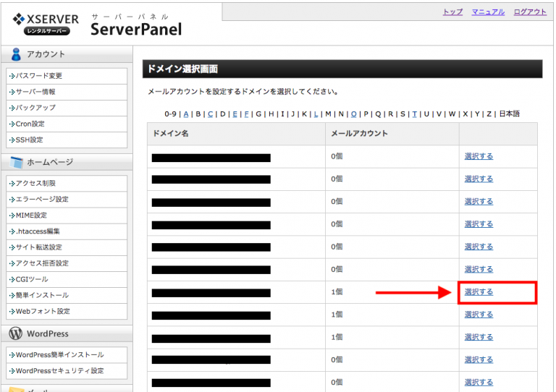Open マニュアル from the top navigation

pyautogui.click(x=488, y=12)
